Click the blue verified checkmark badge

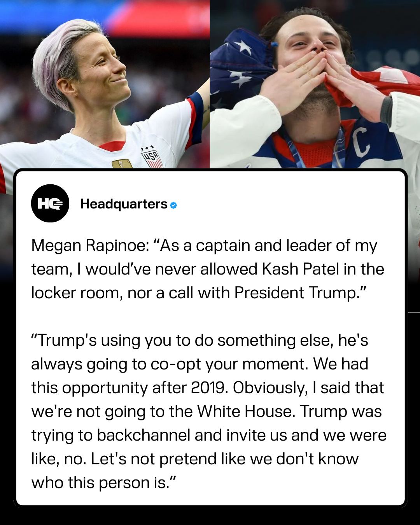[x=173, y=205]
